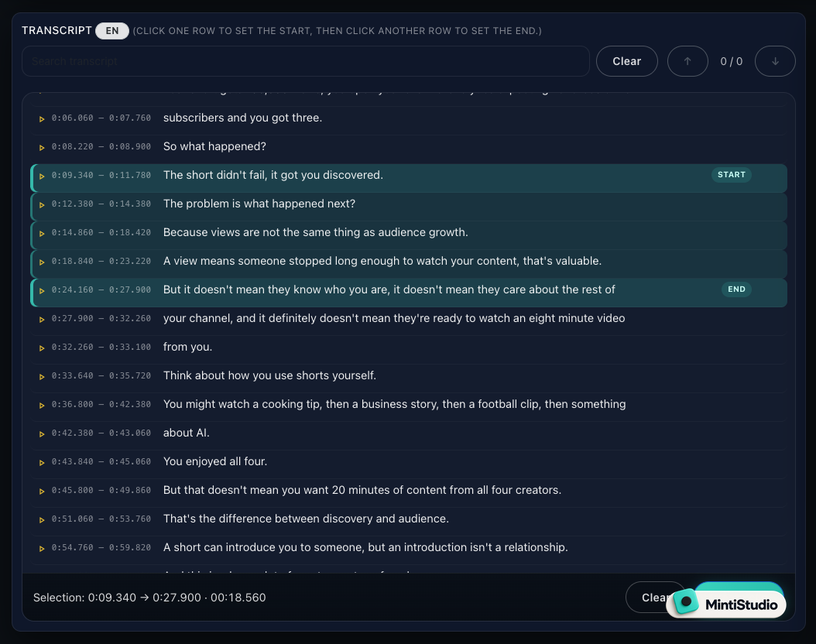Click the END tag on the selected row
This screenshot has width=816, height=644.
click(736, 289)
